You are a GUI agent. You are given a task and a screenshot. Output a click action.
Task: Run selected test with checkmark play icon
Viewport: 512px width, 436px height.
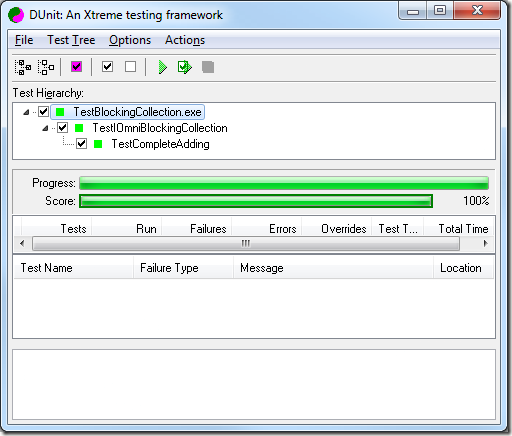[185, 67]
